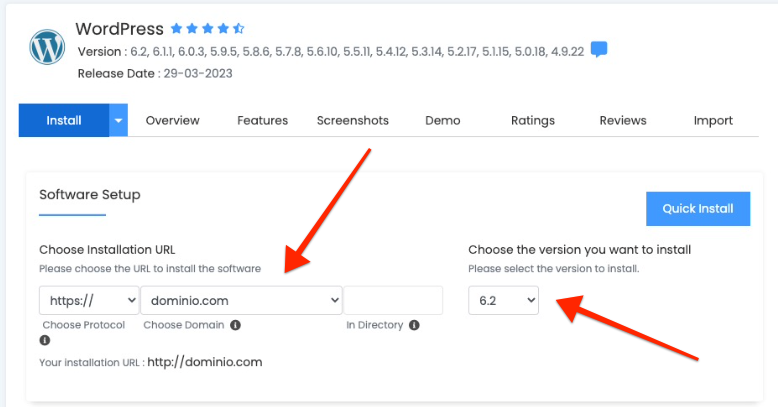The image size is (778, 407).
Task: Click the Version list text
Action: 331,52
